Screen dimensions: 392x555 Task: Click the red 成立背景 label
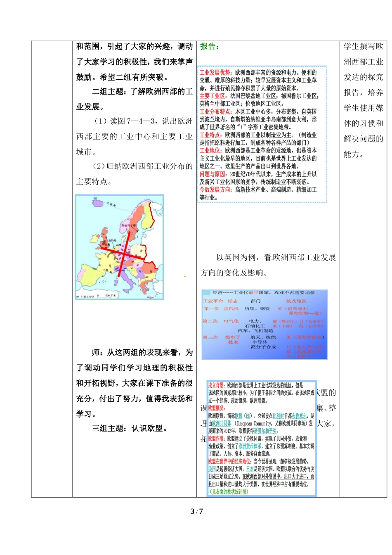(x=216, y=385)
